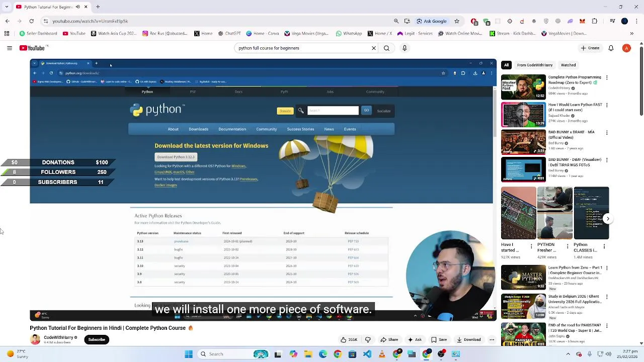Click Ask Google in the address bar

click(432, 21)
